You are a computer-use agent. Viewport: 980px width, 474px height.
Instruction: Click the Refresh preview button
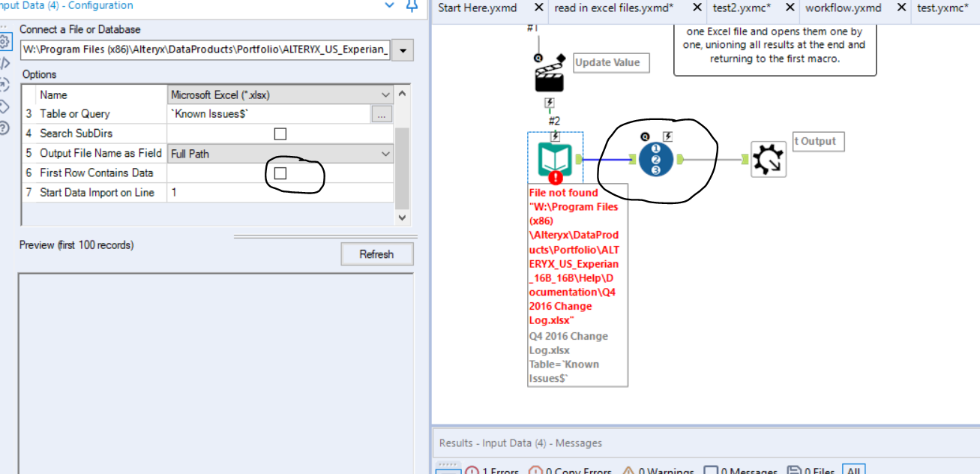(376, 254)
